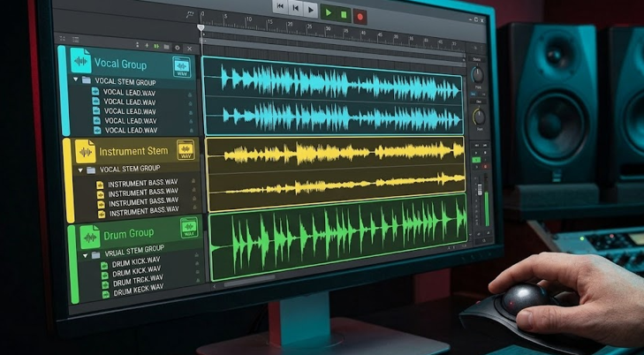Click the list view icon above the track list
The width and height of the screenshot is (644, 355).
[x=76, y=40]
